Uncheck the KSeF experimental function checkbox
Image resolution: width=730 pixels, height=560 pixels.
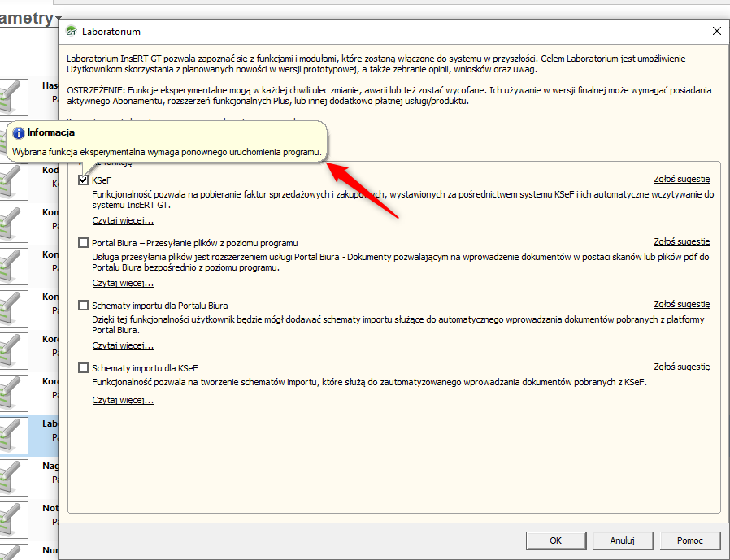[84, 180]
